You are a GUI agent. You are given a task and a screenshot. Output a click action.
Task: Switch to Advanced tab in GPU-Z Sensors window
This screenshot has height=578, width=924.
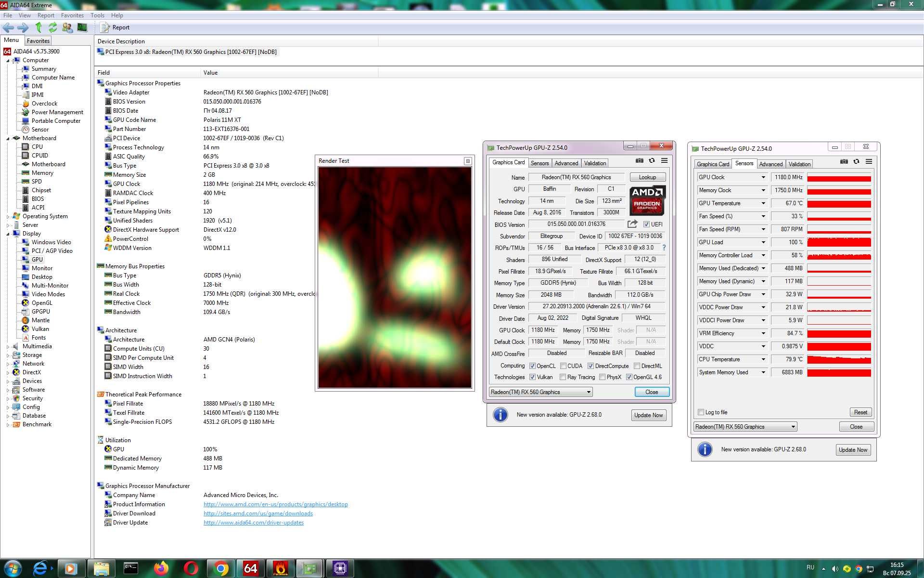(x=771, y=164)
